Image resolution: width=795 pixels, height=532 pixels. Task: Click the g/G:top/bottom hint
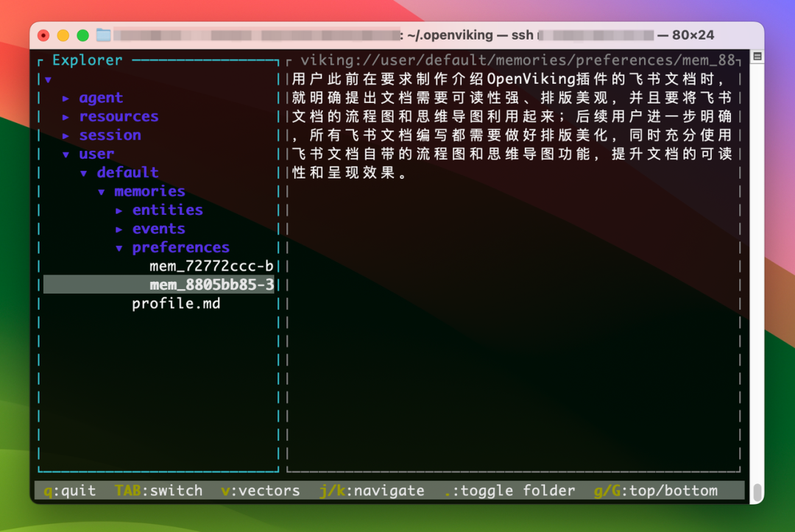click(x=656, y=491)
